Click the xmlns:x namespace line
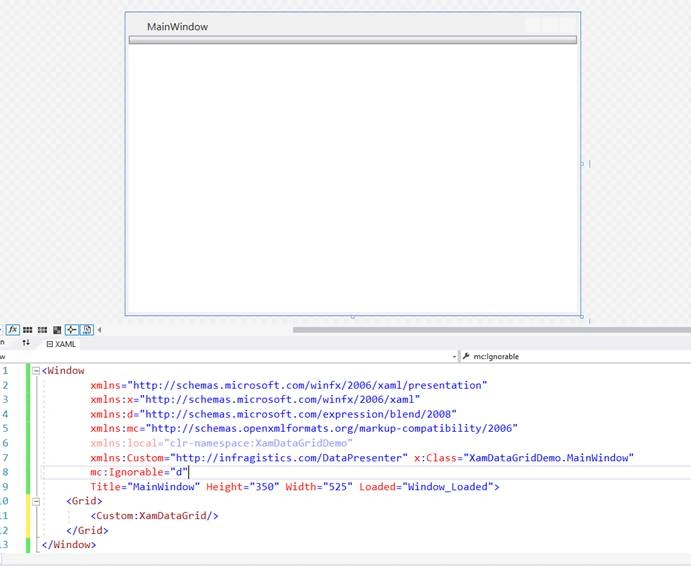Screen dimensions: 691x566 255,400
